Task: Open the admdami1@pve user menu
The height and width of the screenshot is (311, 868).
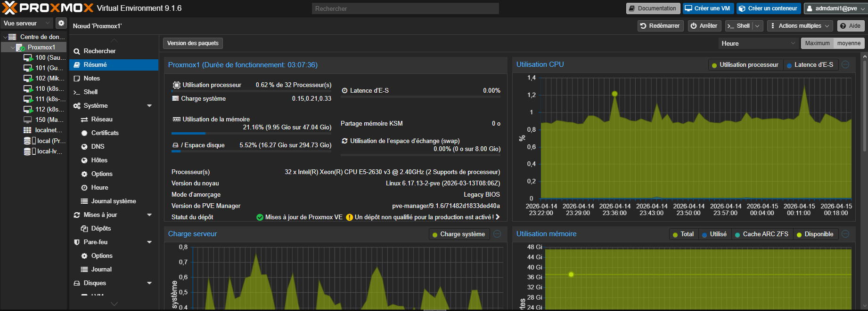Action: point(835,8)
